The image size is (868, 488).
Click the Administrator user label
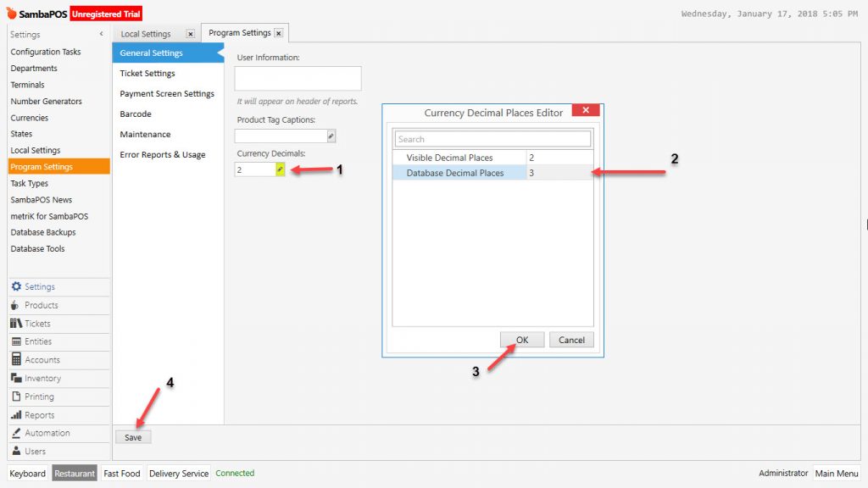coord(783,473)
